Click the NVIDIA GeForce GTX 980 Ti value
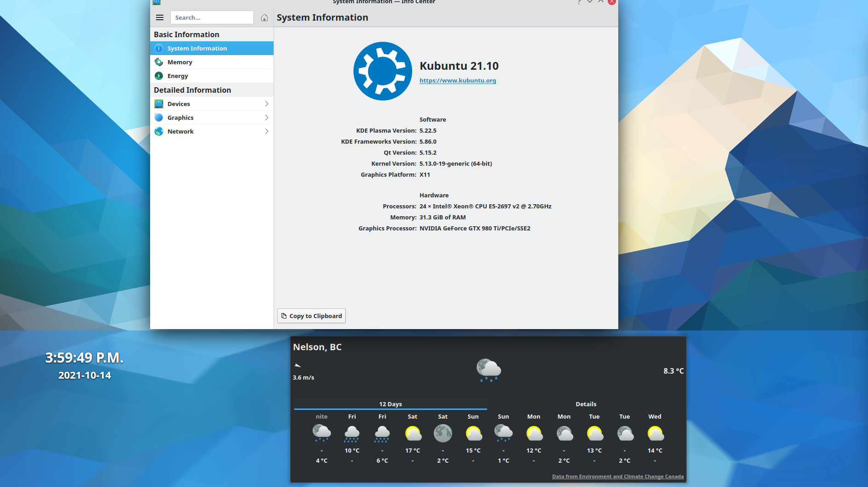This screenshot has height=487, width=868. [x=475, y=228]
